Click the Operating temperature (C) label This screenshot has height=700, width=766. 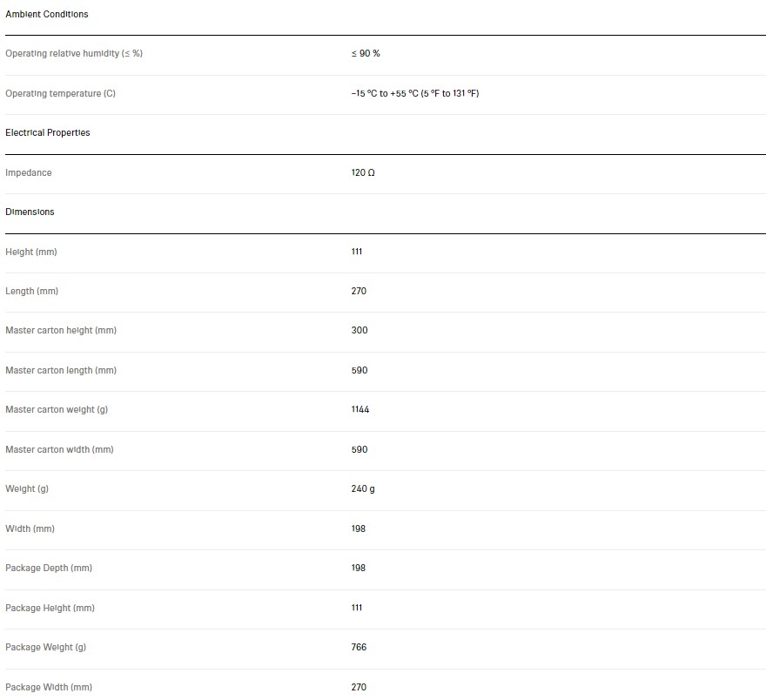tap(60, 94)
